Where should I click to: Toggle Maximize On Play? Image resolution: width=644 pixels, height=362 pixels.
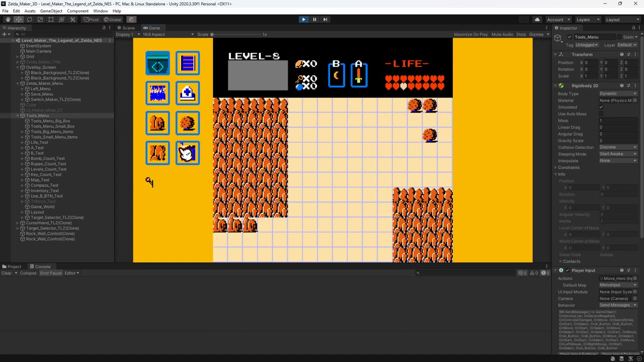click(471, 35)
